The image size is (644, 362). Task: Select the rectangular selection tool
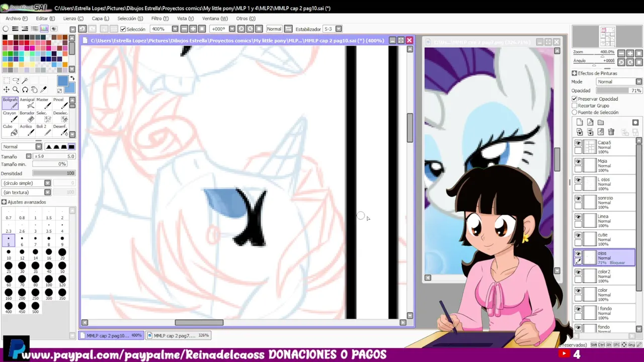[x=6, y=80]
